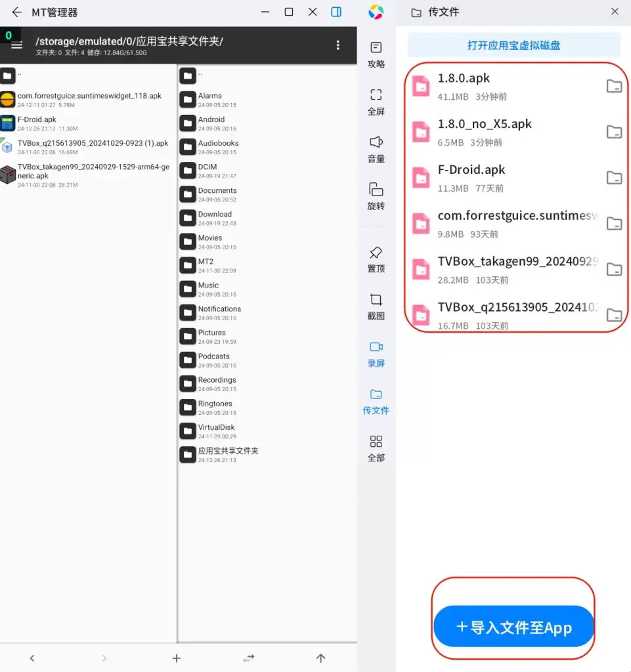Open the Audiobooks folder
The image size is (631, 672).
[x=267, y=147]
